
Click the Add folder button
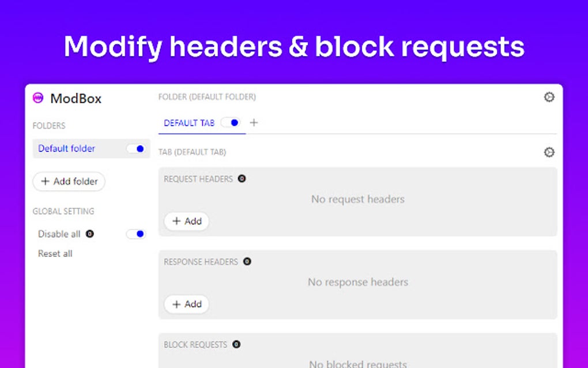tap(69, 182)
